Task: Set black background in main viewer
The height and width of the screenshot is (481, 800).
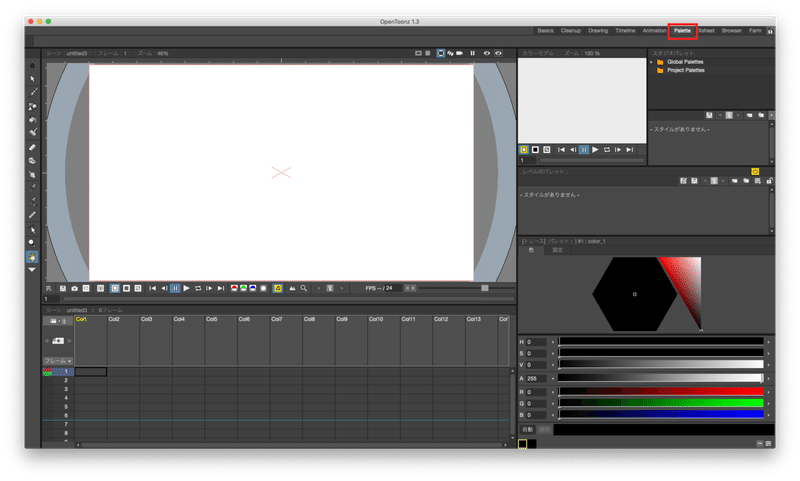Action: pos(127,288)
